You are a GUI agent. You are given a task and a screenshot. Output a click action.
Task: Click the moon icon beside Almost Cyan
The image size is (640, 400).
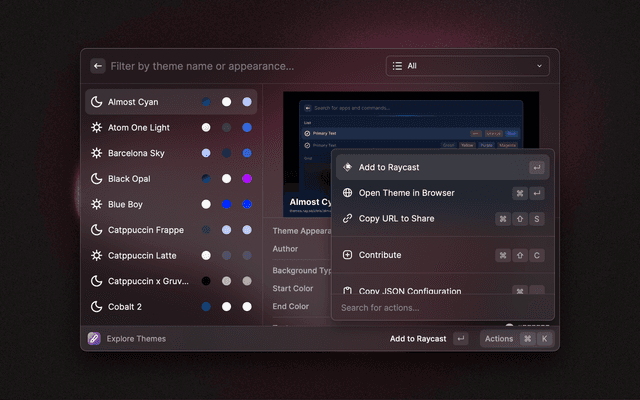(96, 102)
